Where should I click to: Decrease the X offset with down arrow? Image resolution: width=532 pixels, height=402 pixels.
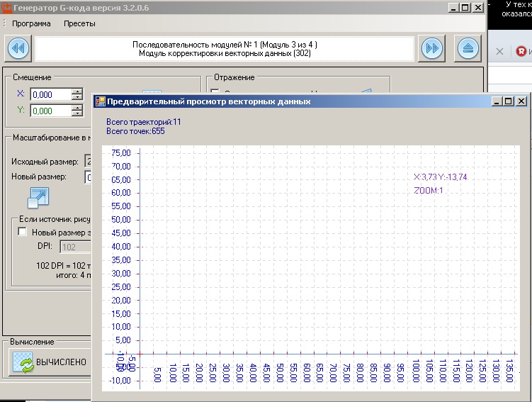[77, 97]
